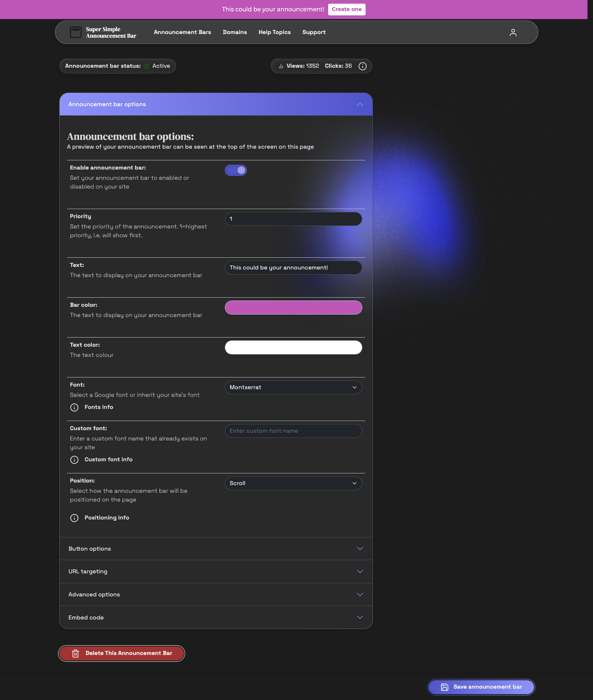
Task: Open the Fonts info tooltip icon
Action: (74, 407)
